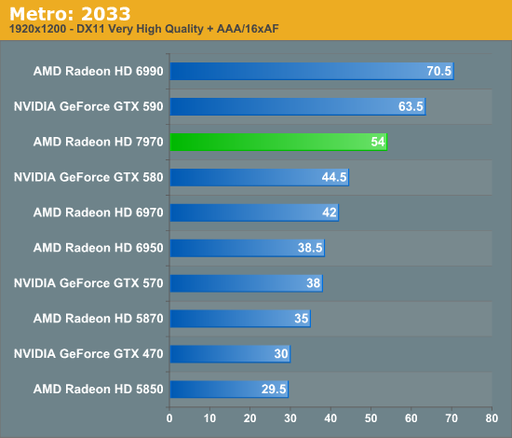Screen dimensions: 512x438
Task: Click the 30 value on the GTX 470 bar
Action: tap(281, 354)
